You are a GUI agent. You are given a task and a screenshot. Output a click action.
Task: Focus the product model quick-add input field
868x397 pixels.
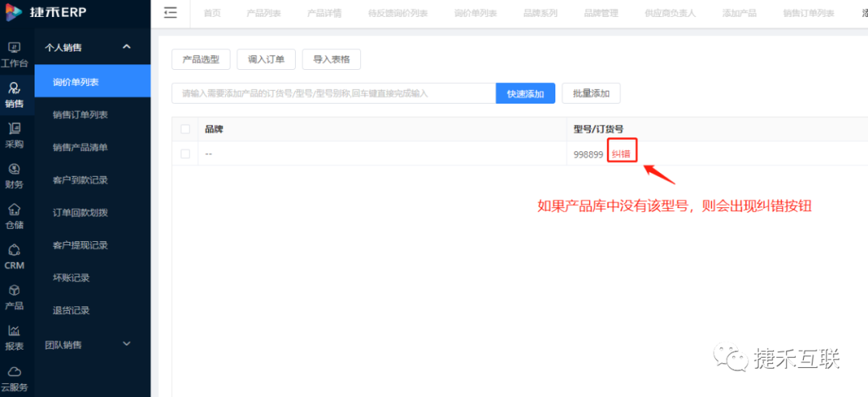tap(334, 93)
